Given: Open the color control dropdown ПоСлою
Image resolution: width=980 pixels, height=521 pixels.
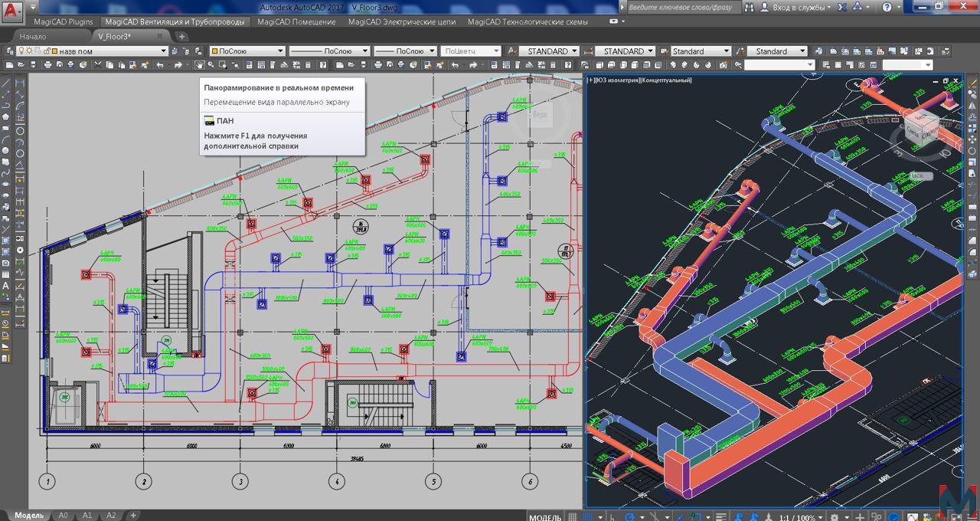Looking at the screenshot, I should [247, 51].
